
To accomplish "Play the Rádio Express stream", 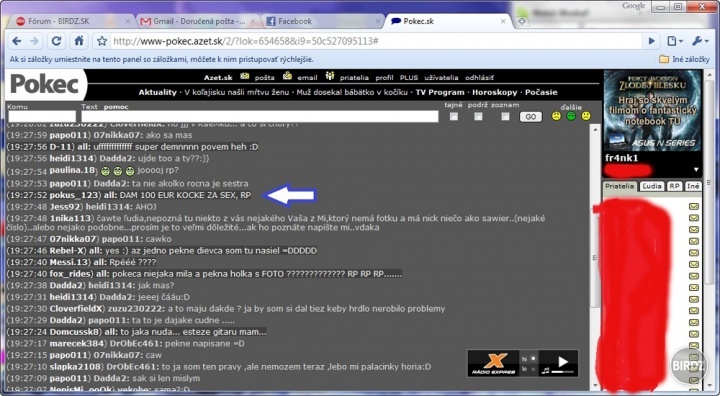I will 563,362.
